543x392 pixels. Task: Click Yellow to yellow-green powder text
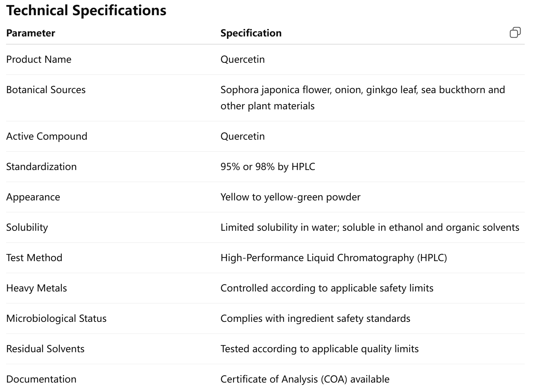coord(290,197)
